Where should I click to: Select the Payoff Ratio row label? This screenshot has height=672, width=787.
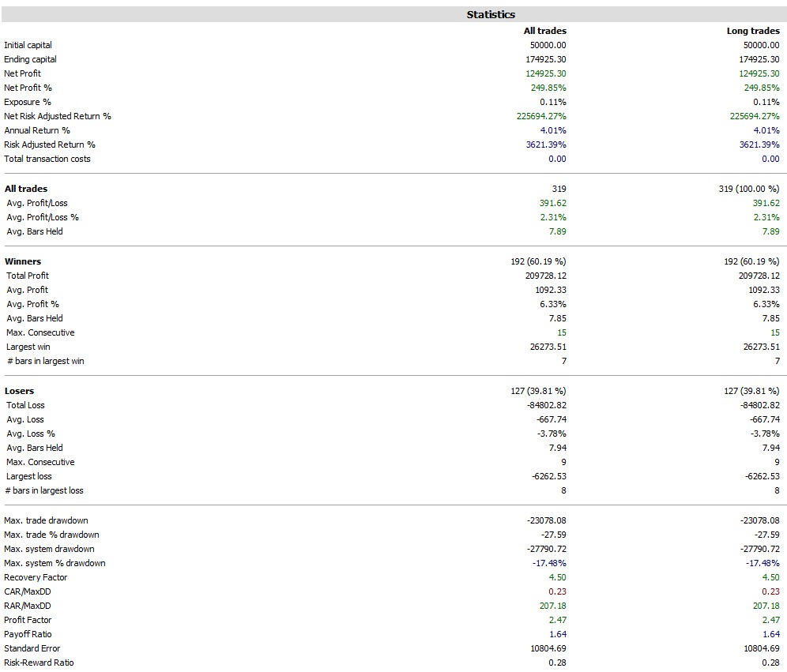point(28,634)
